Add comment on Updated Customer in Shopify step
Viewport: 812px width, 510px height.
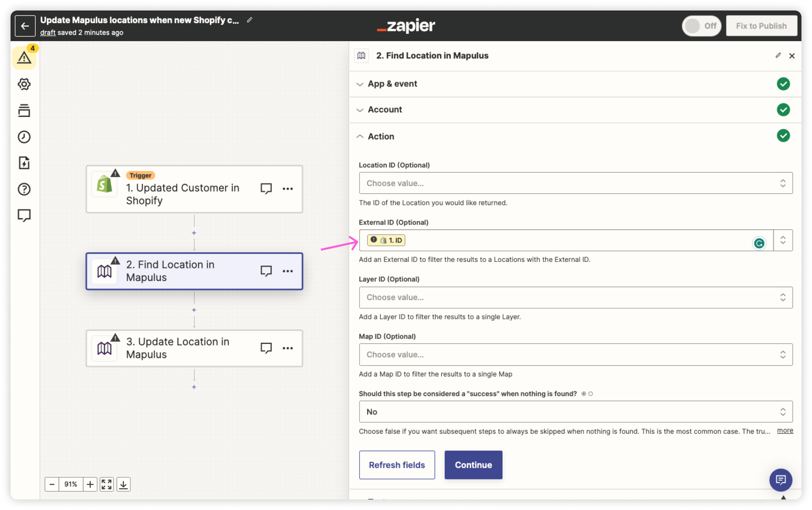[x=266, y=188]
